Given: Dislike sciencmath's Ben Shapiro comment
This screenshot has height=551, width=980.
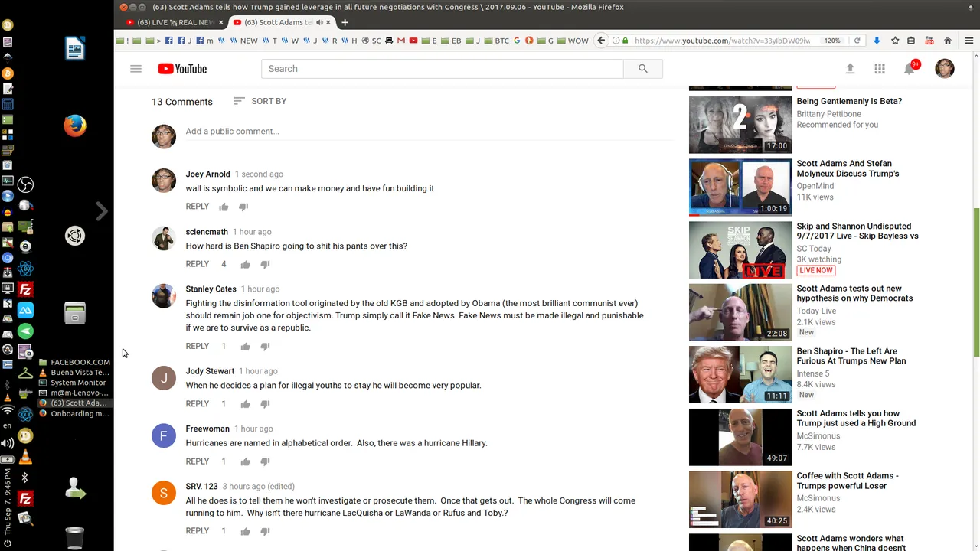Looking at the screenshot, I should [265, 264].
